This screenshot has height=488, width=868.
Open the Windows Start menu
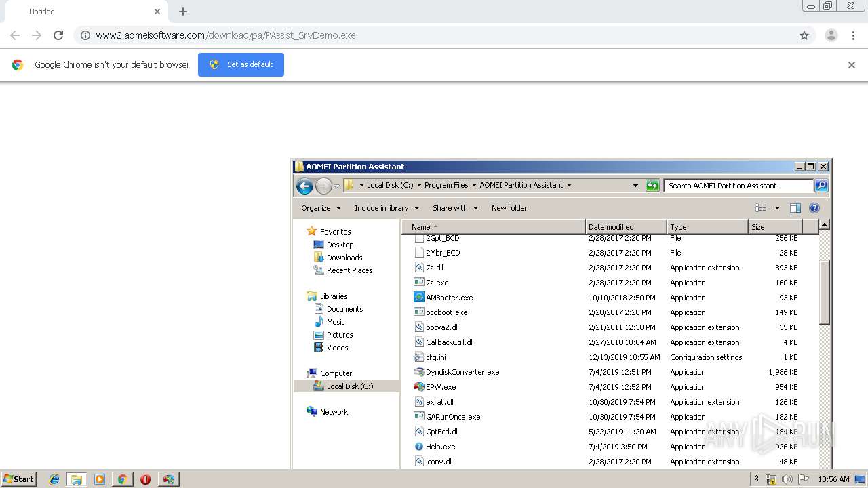(18, 479)
